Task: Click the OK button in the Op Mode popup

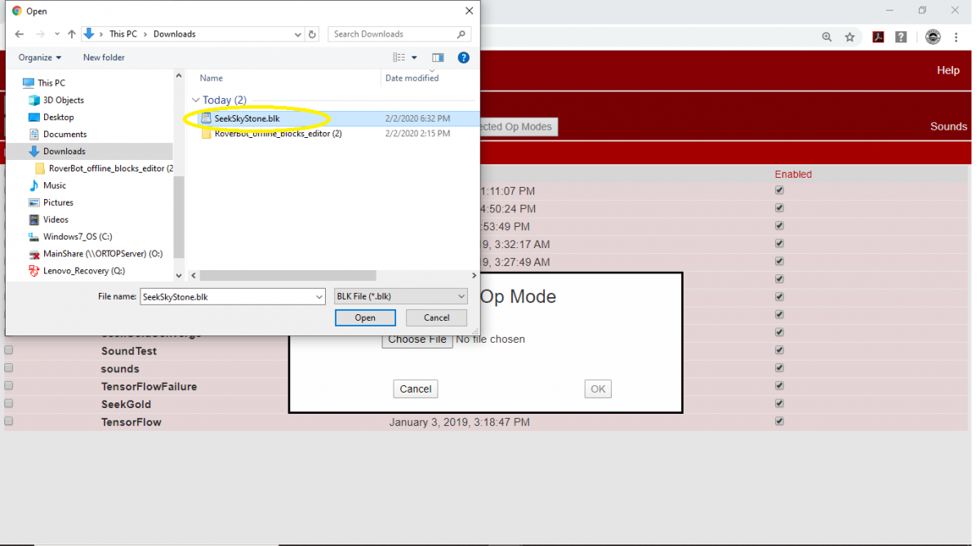Action: click(x=598, y=389)
